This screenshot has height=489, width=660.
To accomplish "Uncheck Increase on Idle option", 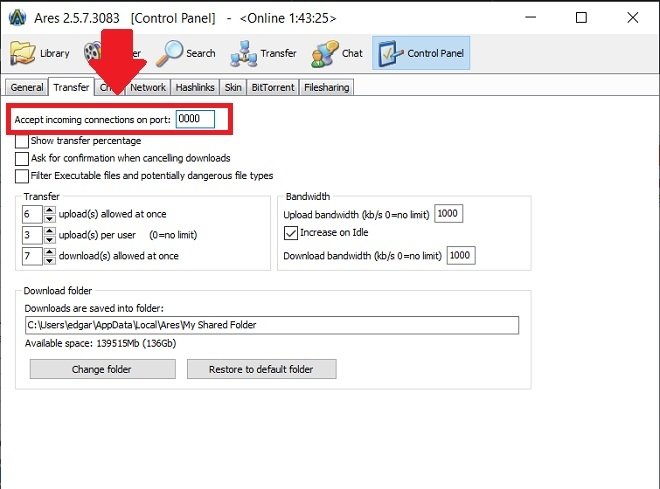I will pyautogui.click(x=291, y=233).
